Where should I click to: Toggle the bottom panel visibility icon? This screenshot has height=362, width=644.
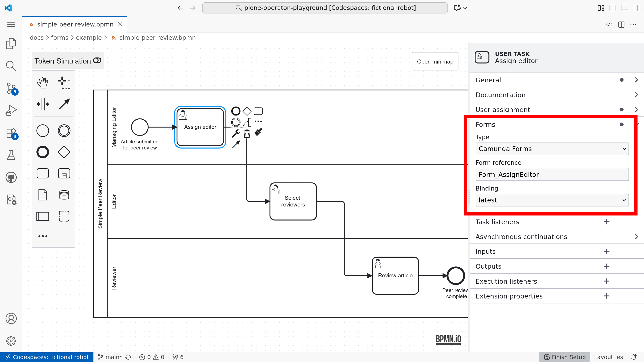point(624,8)
